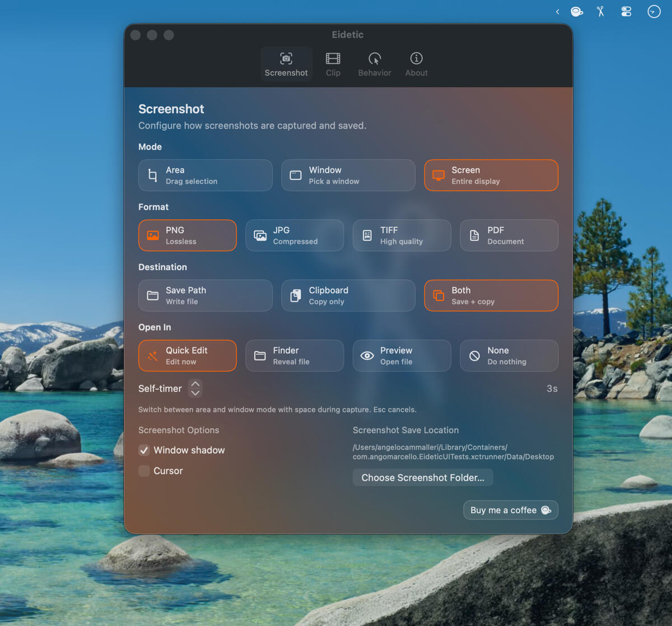The width and height of the screenshot is (672, 626).
Task: Select None Do nothing option
Action: tap(509, 356)
